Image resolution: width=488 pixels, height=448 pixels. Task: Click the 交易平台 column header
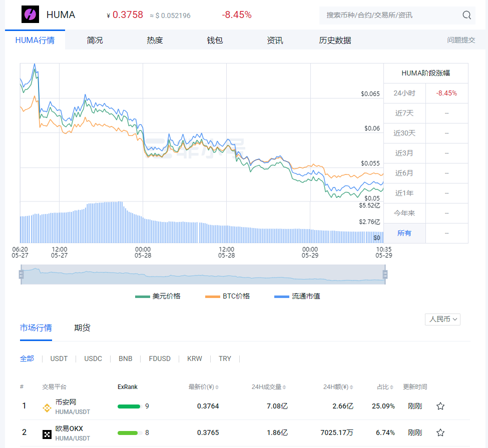tap(54, 387)
